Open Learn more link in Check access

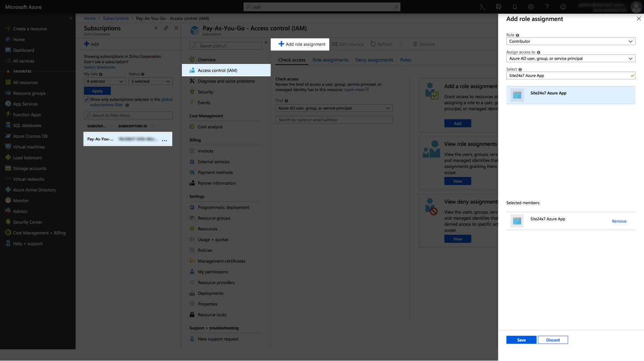356,90
